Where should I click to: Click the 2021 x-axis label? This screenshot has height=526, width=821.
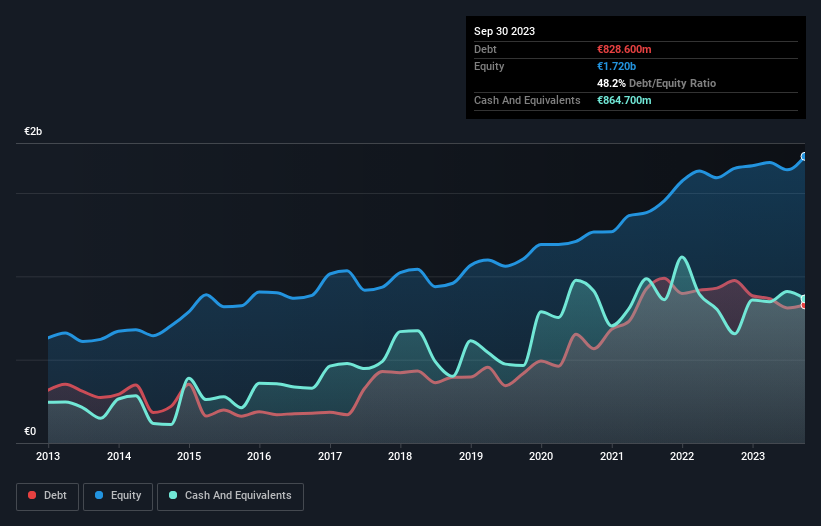point(612,456)
